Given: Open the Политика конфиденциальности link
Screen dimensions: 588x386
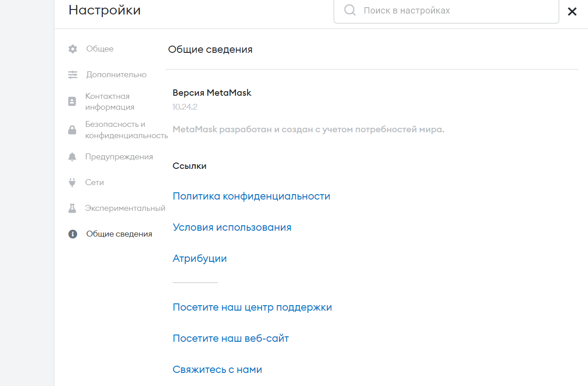Looking at the screenshot, I should [252, 196].
